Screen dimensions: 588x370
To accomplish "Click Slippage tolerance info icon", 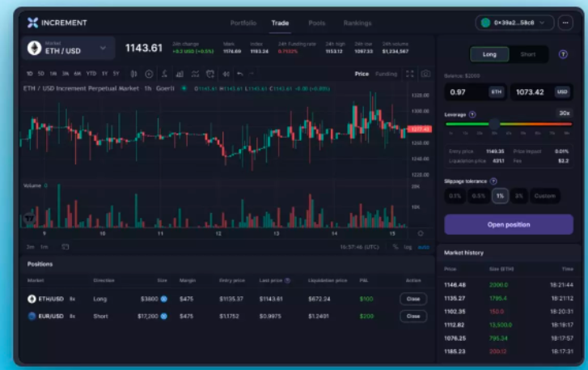I will pyautogui.click(x=493, y=181).
